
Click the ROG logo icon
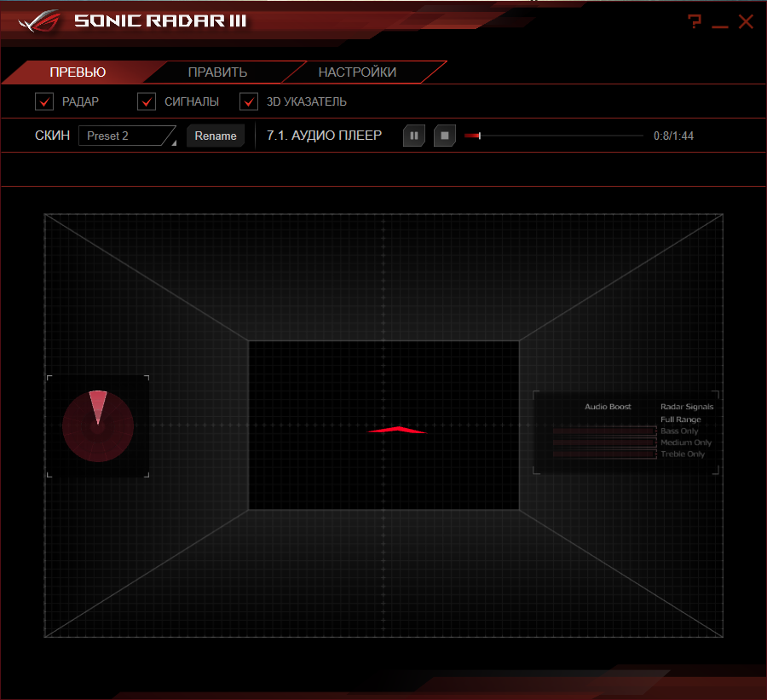(x=39, y=21)
